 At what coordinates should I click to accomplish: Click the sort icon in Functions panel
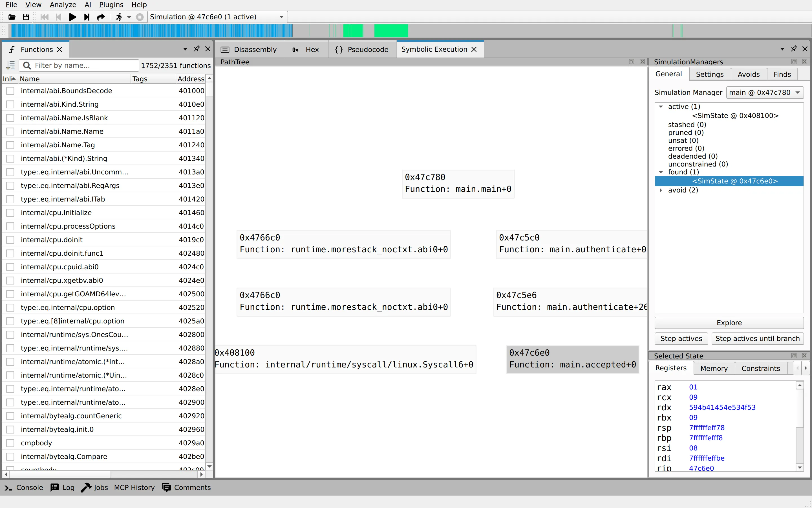tap(10, 65)
